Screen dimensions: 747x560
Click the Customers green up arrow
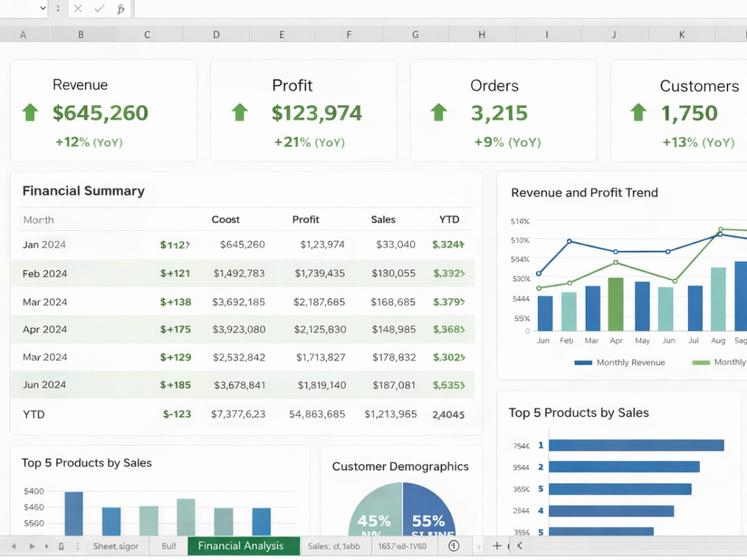(639, 113)
